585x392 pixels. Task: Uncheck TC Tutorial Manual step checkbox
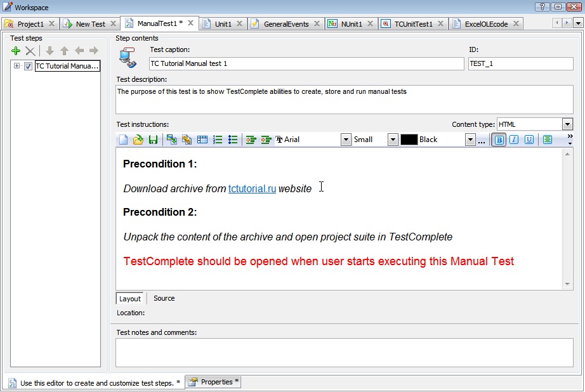pyautogui.click(x=28, y=67)
